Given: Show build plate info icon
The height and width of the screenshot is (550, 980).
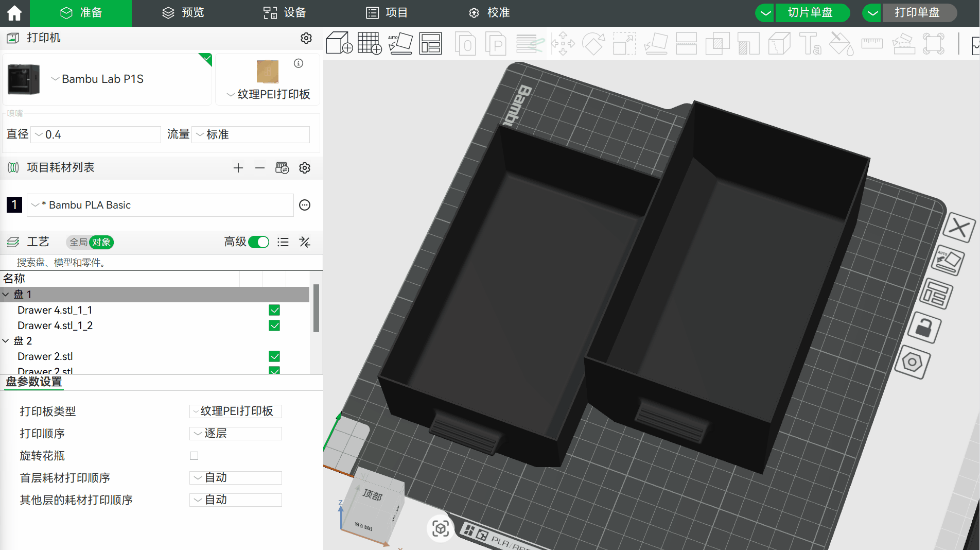Looking at the screenshot, I should coord(299,63).
